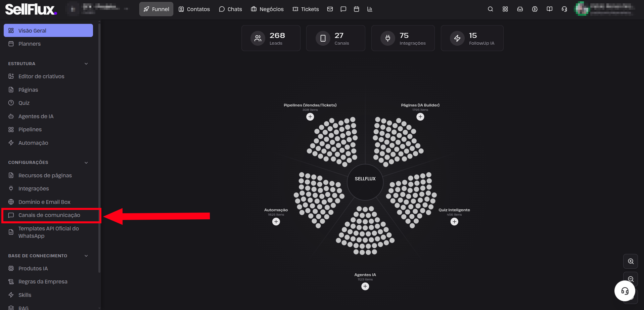Add item to Páginas (IA Builder) with plus
The height and width of the screenshot is (310, 644).
click(420, 117)
